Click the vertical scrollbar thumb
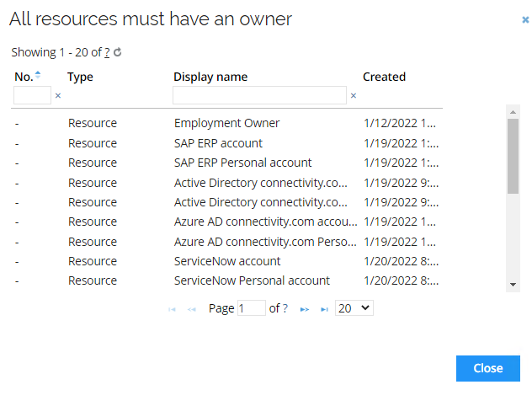 (513, 156)
